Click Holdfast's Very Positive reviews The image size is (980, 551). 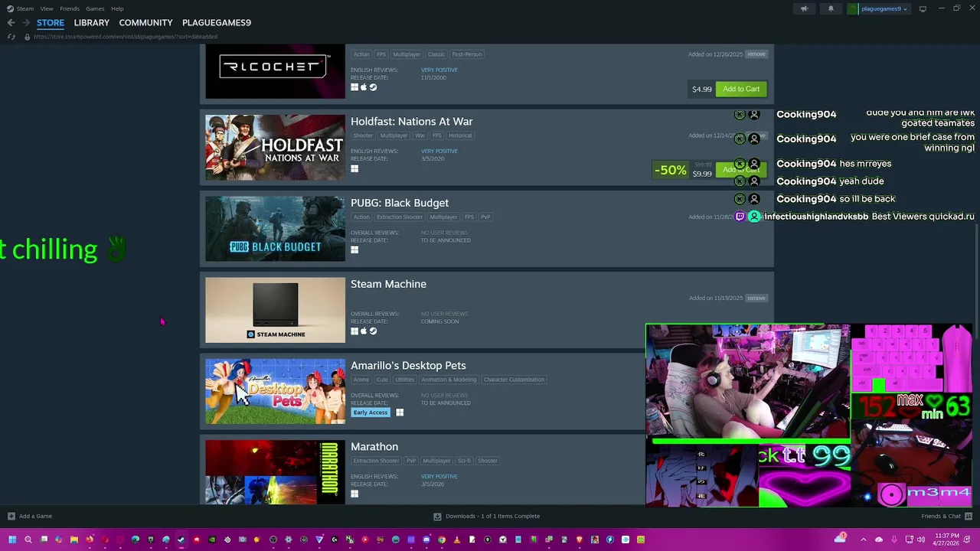(439, 151)
